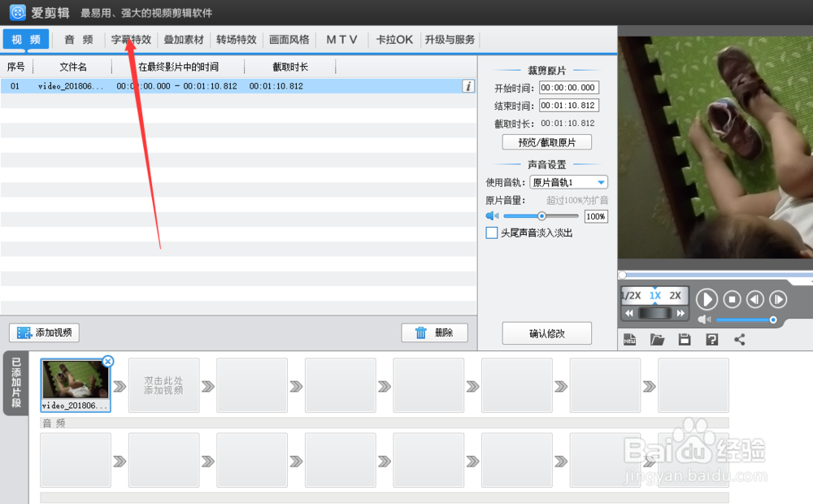Click the share icon
This screenshot has width=813, height=504.
pyautogui.click(x=739, y=340)
